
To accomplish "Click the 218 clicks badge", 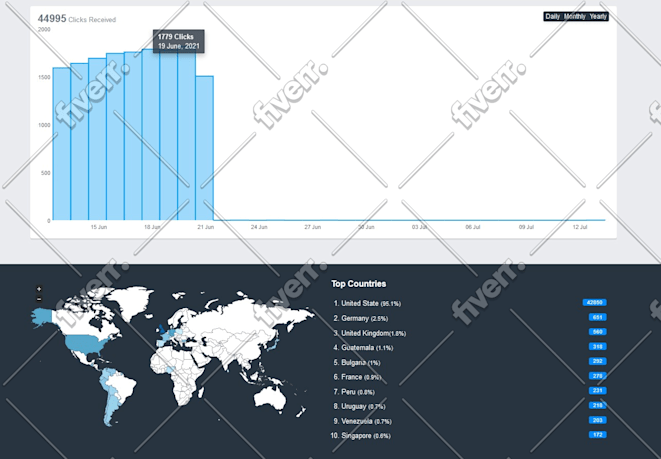I will tap(598, 405).
